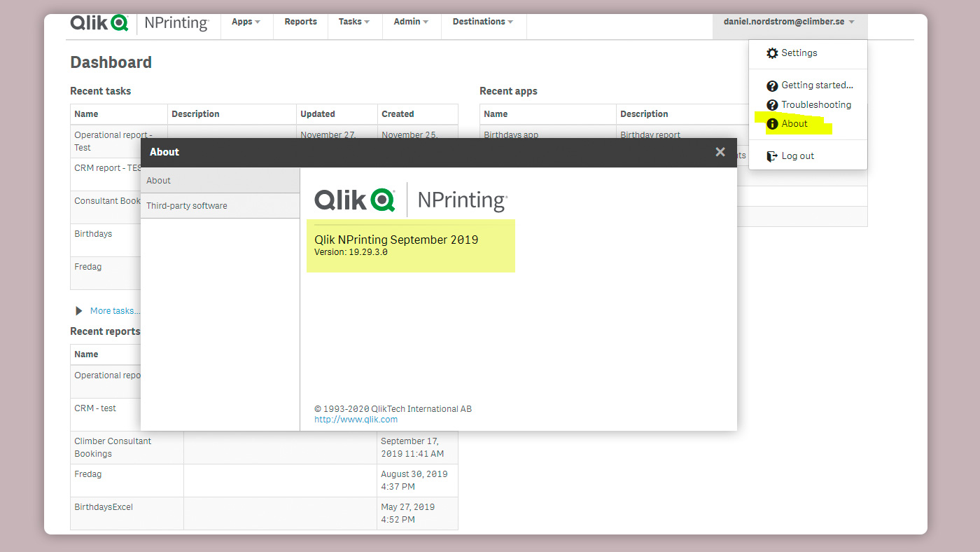980x552 pixels.
Task: Choose Log out from the user menu
Action: [798, 156]
